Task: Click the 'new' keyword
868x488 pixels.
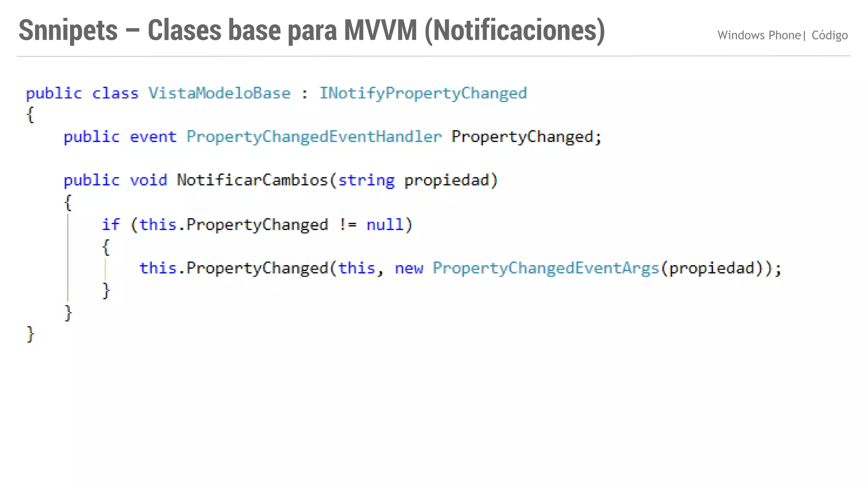Action: pyautogui.click(x=409, y=269)
